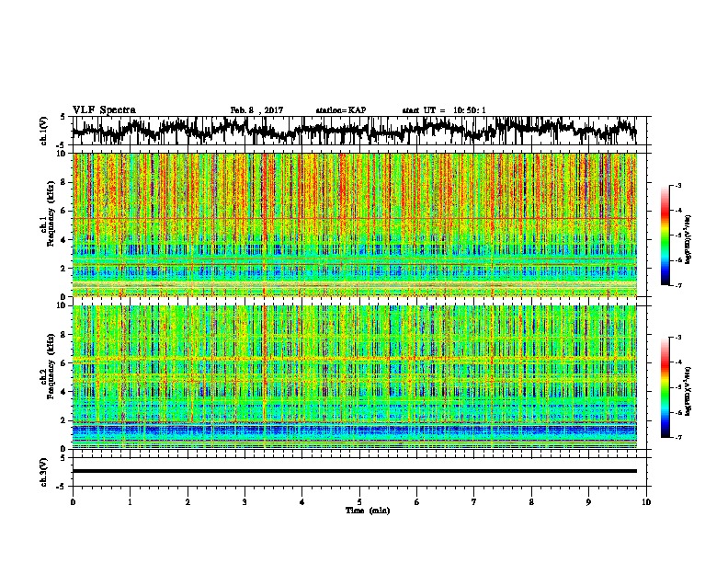Click inside the ch.2 spectrogram panel
This screenshot has height=563, width=728.
click(355, 377)
